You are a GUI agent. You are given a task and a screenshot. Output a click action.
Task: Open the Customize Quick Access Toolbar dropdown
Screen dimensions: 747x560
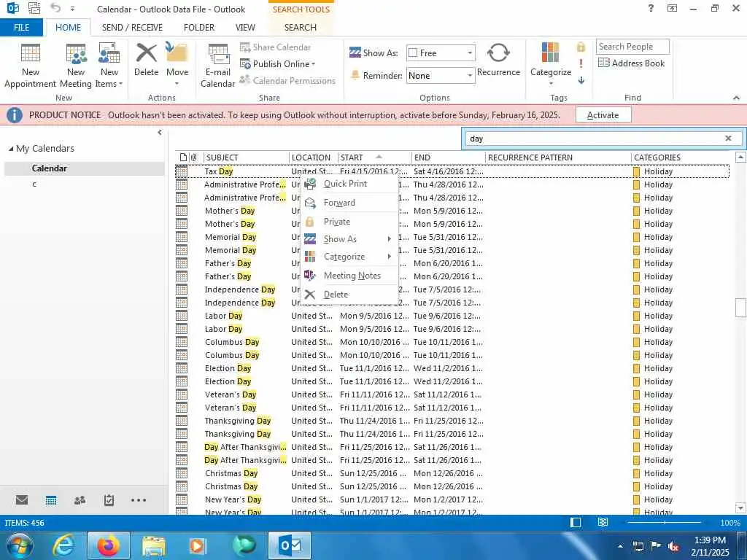tap(72, 9)
